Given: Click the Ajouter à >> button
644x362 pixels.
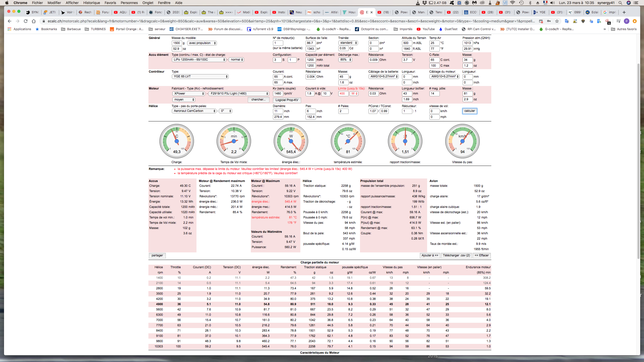Looking at the screenshot, I should [x=430, y=255].
